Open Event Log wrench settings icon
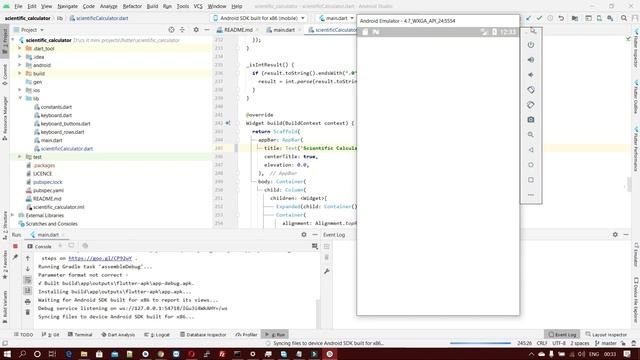This screenshot has height=360, width=640. tap(327, 271)
